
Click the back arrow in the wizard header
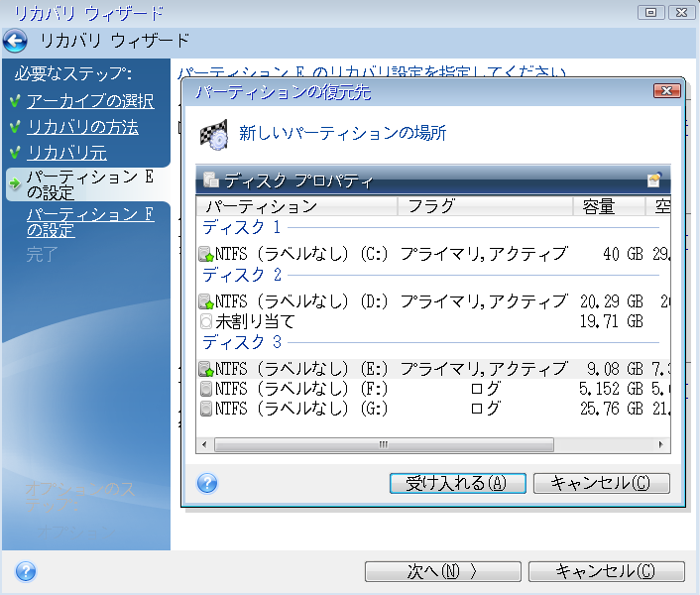tap(16, 42)
